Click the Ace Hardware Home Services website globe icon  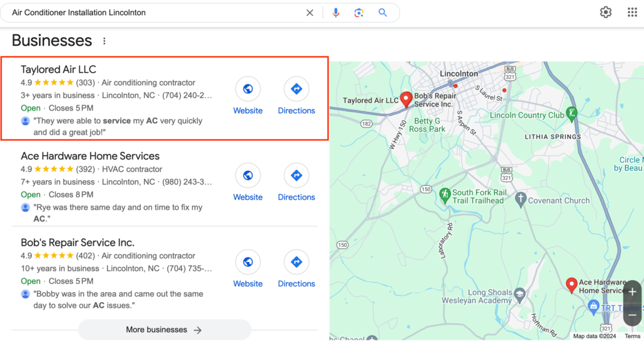[x=248, y=175]
